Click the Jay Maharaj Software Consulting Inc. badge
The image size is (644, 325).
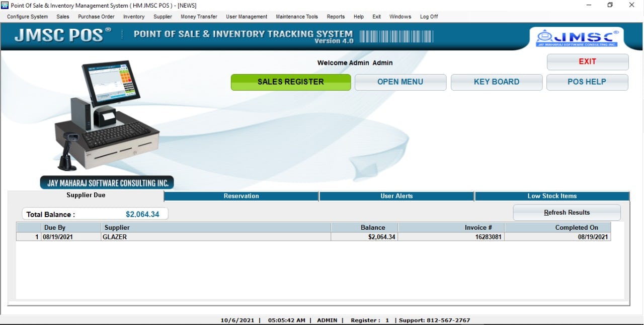[x=107, y=182]
